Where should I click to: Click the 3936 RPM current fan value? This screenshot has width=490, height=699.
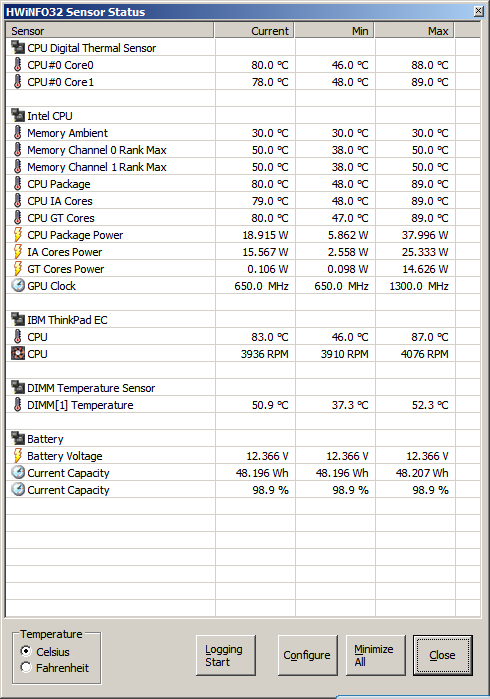(264, 354)
